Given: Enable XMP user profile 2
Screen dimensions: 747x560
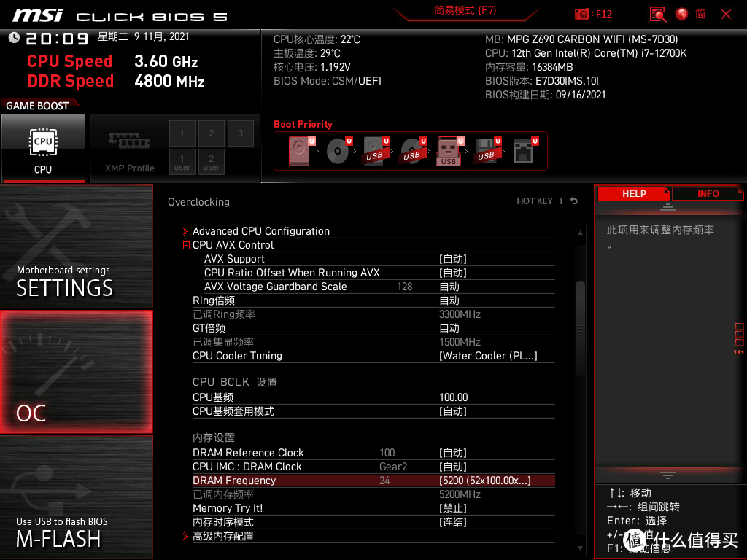Looking at the screenshot, I should tap(212, 161).
